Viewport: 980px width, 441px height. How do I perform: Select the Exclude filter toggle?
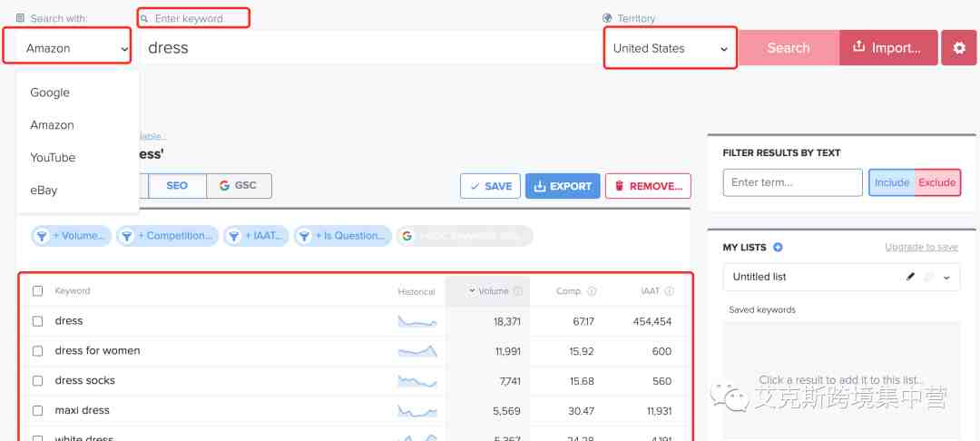tap(936, 182)
